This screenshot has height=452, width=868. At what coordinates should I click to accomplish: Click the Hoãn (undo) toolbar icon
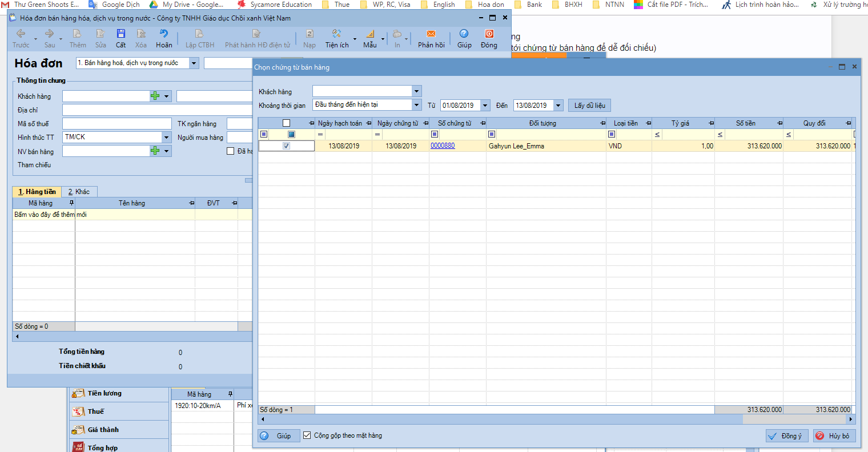click(164, 38)
